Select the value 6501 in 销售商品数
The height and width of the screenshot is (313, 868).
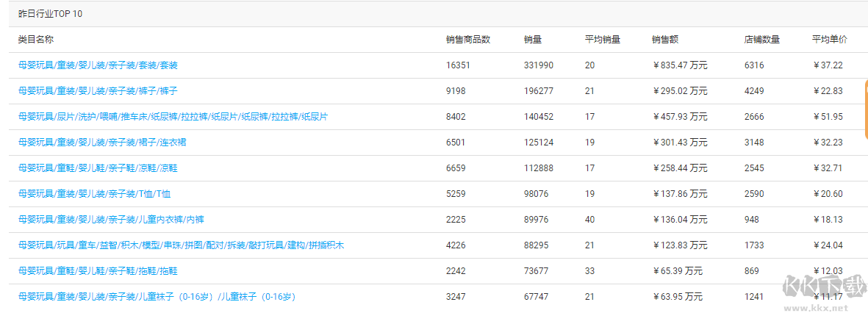tap(456, 142)
